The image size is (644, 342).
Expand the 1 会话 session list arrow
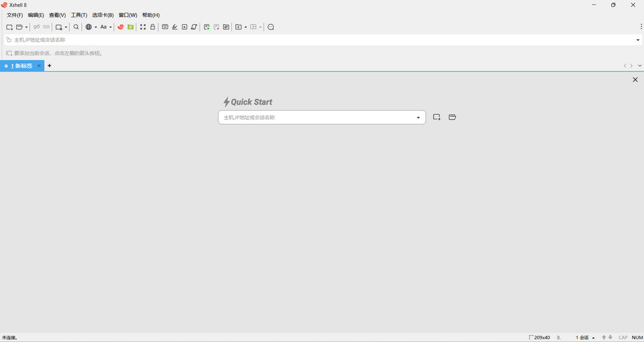coord(593,338)
